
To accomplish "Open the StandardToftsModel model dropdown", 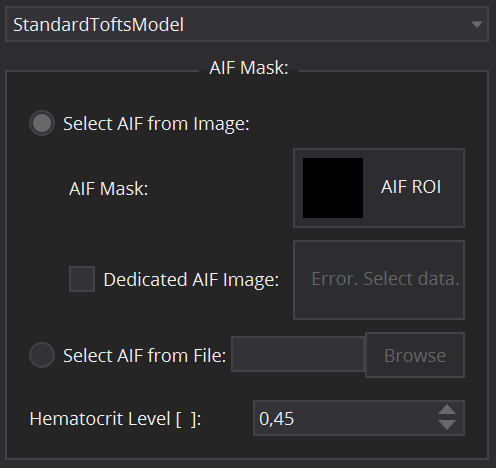I will pyautogui.click(x=247, y=24).
